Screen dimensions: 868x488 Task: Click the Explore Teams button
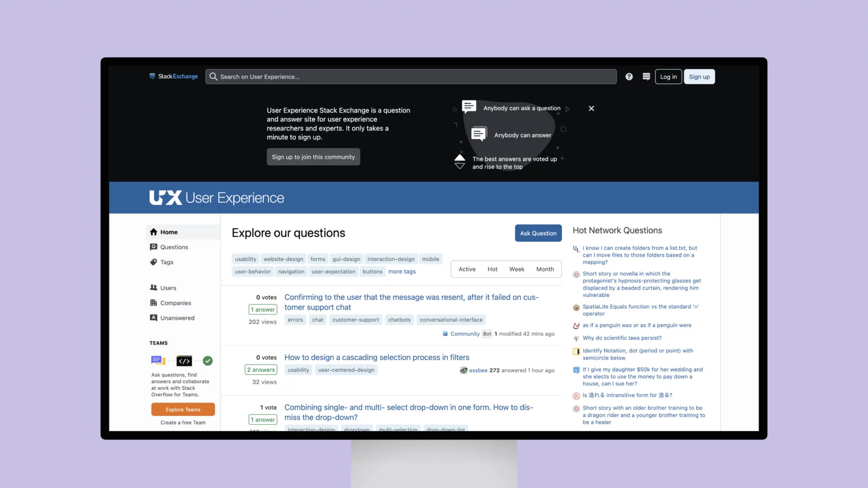click(x=183, y=409)
